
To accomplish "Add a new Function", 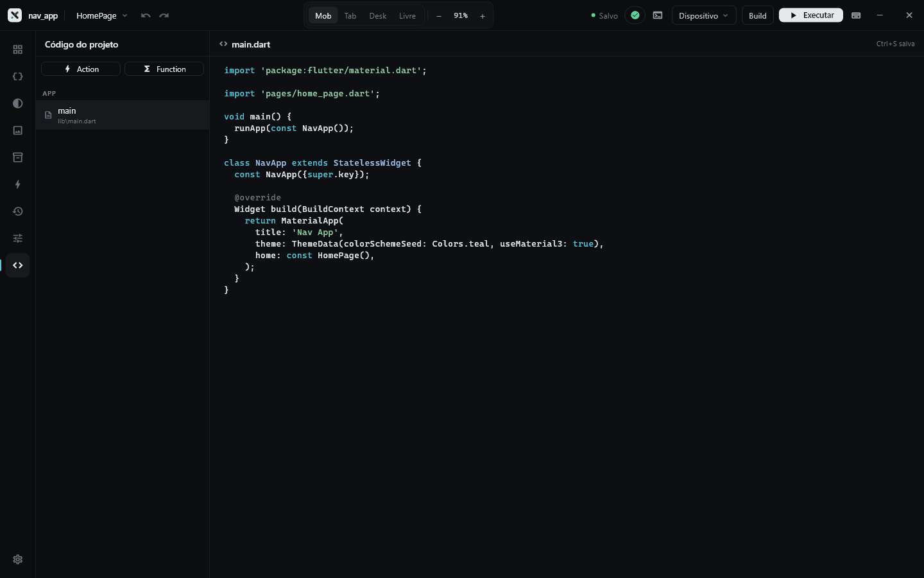I will coord(164,69).
